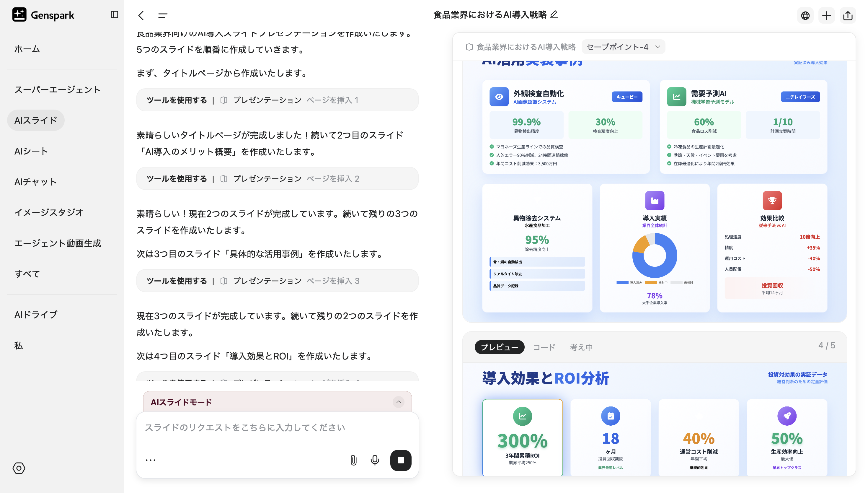
Task: Click the slide request input field
Action: pos(277,428)
